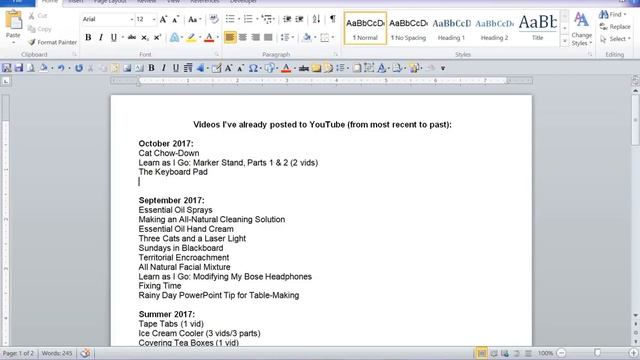
Task: Click the Shrink Font icon
Action: click(x=176, y=19)
